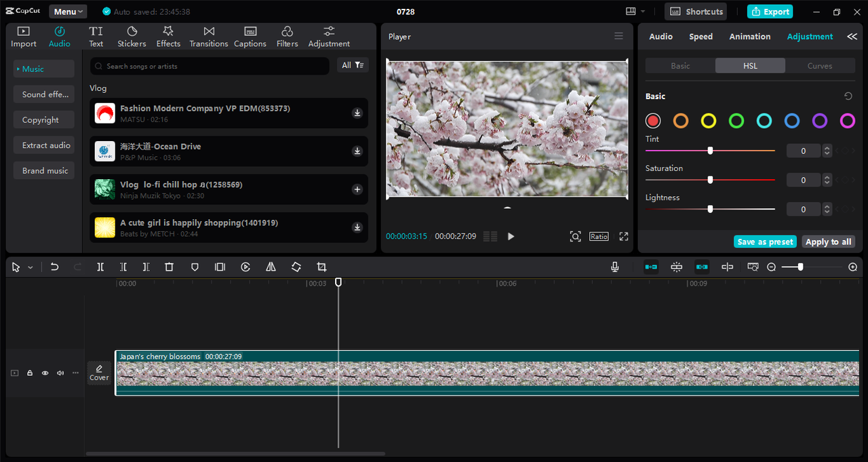Zoom out timeline with minus magnifier
This screenshot has height=462, width=868.
click(x=771, y=267)
